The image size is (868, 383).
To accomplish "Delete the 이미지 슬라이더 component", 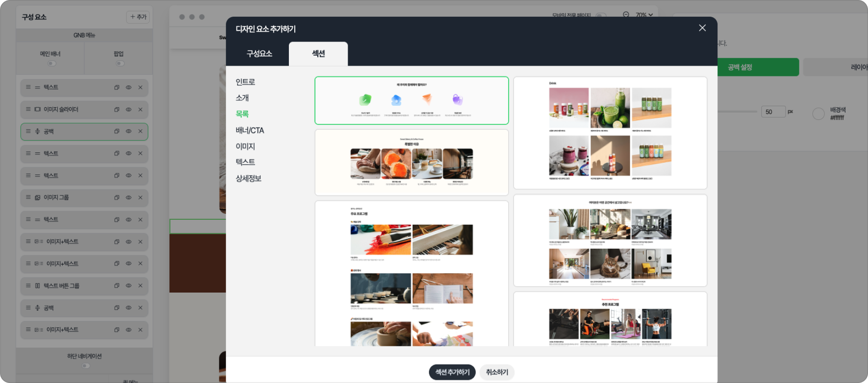I will pos(141,109).
